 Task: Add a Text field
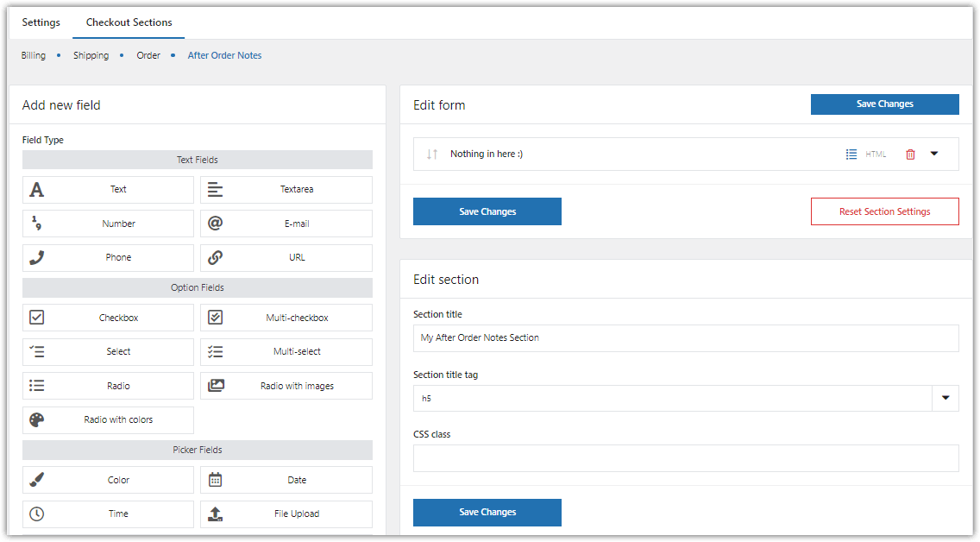tap(108, 189)
